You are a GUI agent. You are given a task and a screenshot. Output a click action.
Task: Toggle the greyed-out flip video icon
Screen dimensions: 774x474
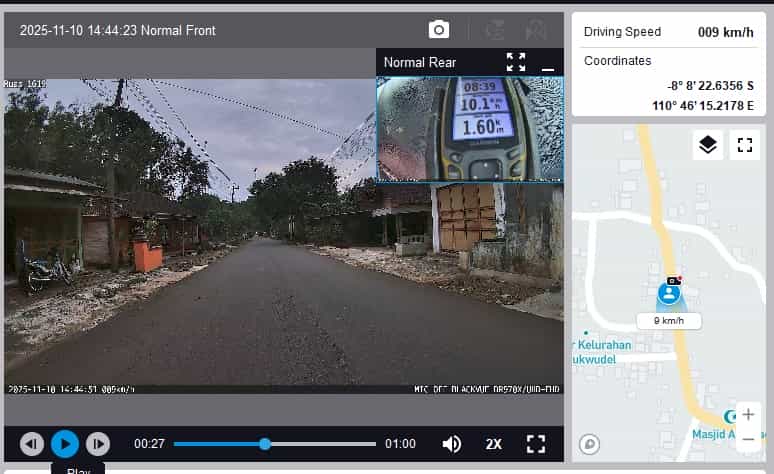tap(495, 30)
